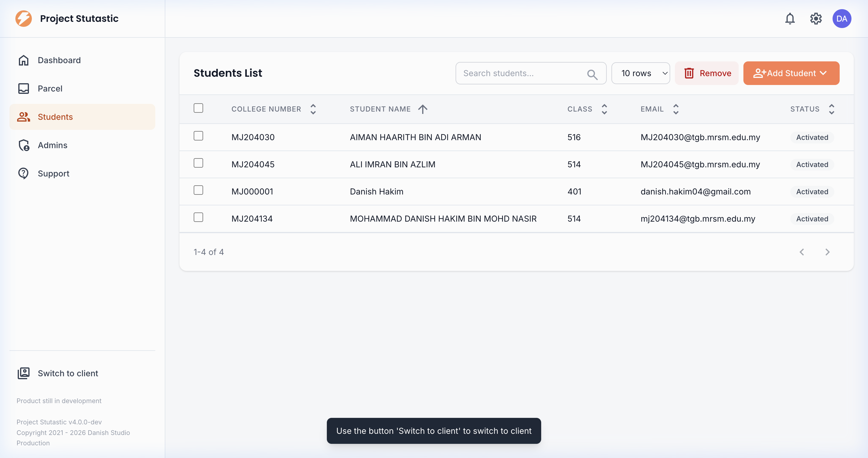Toggle the select-all students checkbox

pos(198,108)
